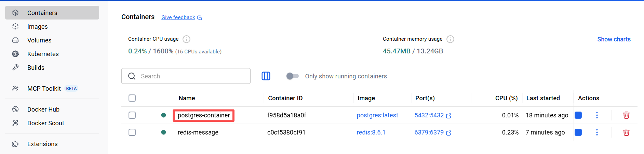The image size is (644, 154).
Task: Click the Images sidebar icon
Action: [15, 26]
